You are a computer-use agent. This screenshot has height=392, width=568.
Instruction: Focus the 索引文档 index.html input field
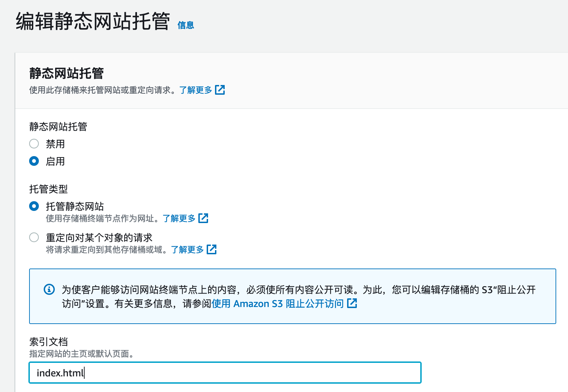[225, 373]
